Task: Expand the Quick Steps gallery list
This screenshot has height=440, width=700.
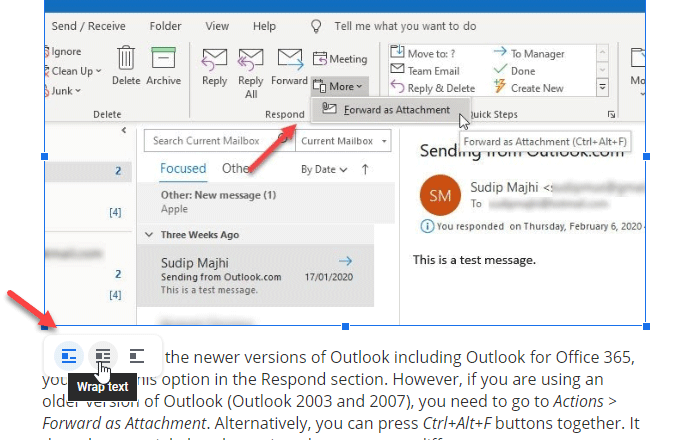Action: coord(602,87)
